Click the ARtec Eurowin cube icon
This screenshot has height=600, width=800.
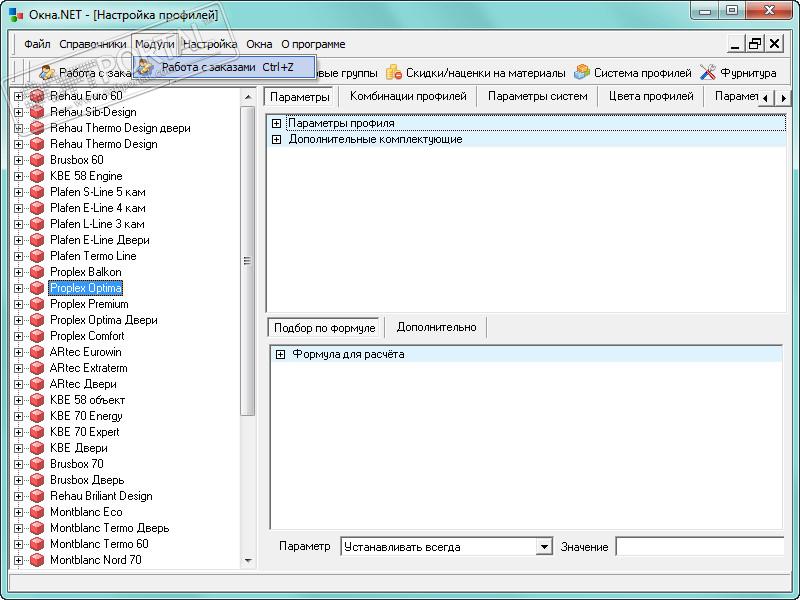pyautogui.click(x=37, y=352)
